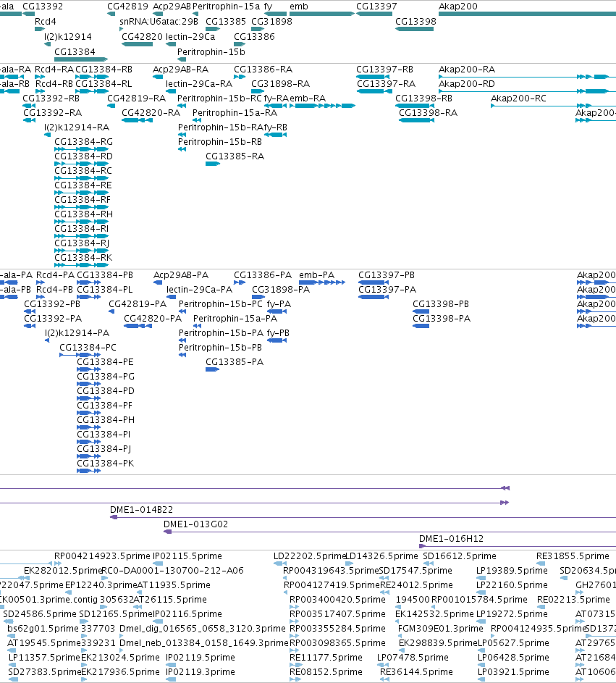Screen dimensions: 616x683
Task: Click the CG13384-RK transcript label
Action: coord(83,257)
